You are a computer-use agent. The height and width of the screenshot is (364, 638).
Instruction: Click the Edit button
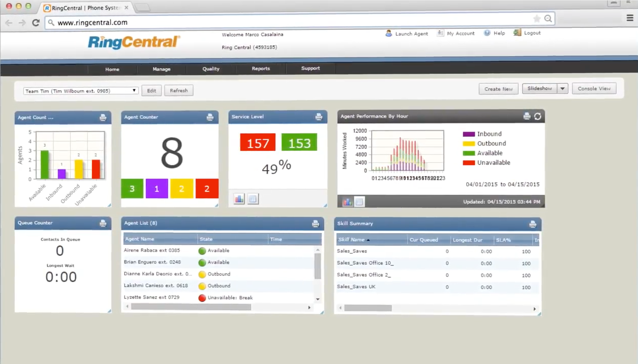[151, 90]
